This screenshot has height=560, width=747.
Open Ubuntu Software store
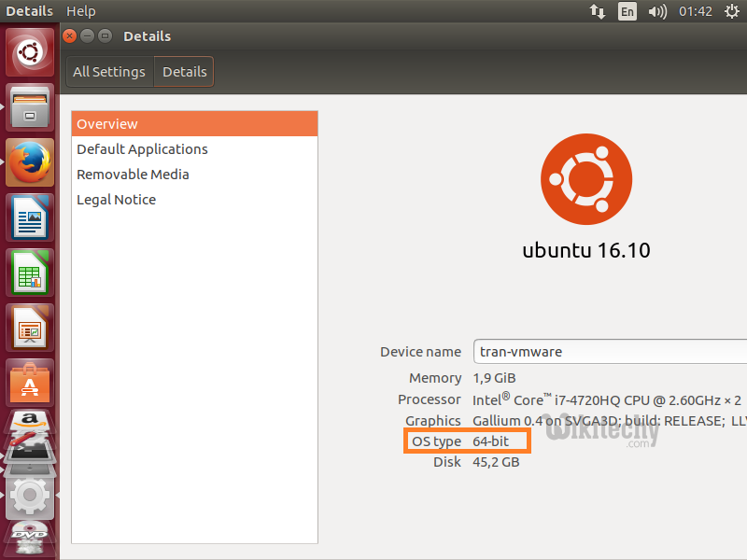click(x=31, y=383)
